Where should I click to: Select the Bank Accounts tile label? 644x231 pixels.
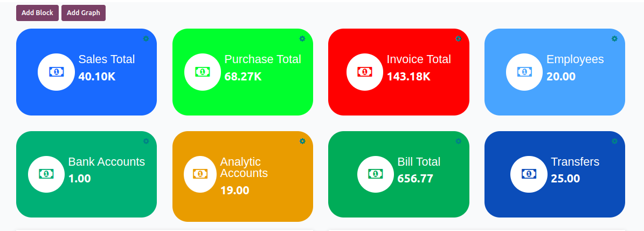106,161
